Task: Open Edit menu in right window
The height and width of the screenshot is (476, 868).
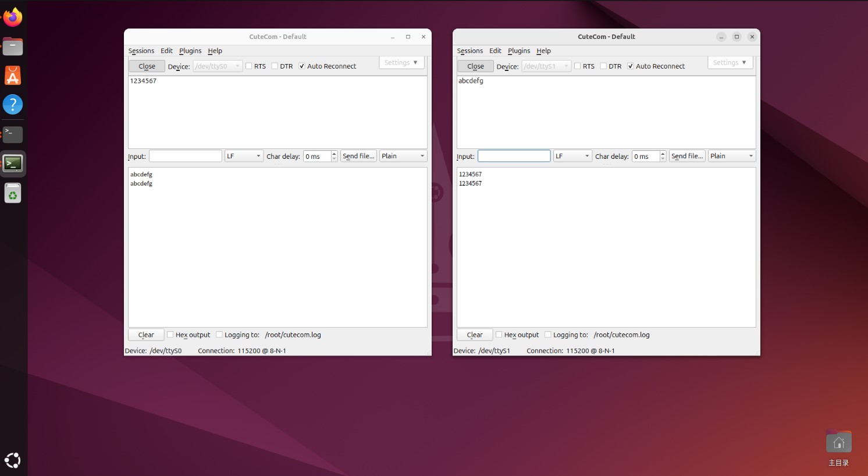Action: pos(495,51)
